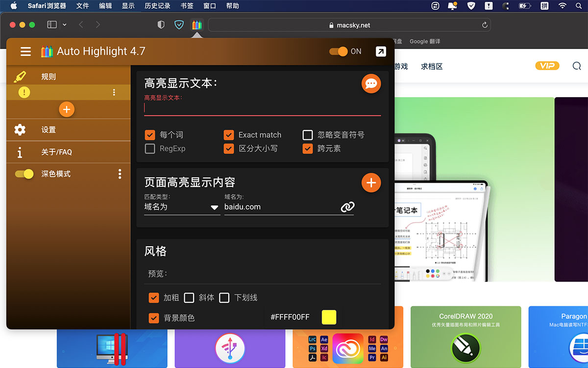Click the #FFFF00FF color value field
588x368 pixels.
290,317
